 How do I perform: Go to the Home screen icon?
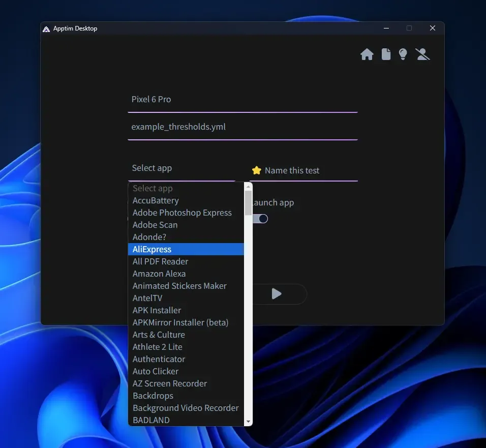tap(367, 54)
